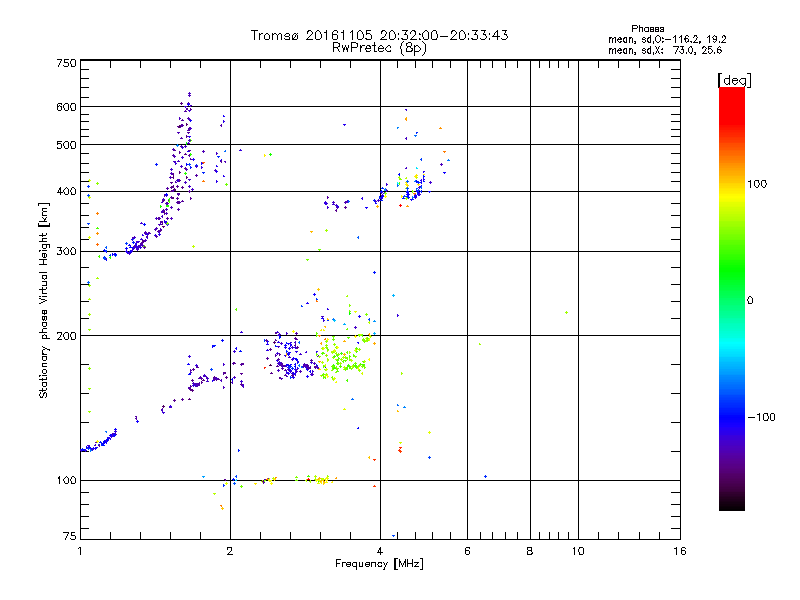
Task: Click the 'RwPretec (8p)' subtitle
Action: click(379, 48)
